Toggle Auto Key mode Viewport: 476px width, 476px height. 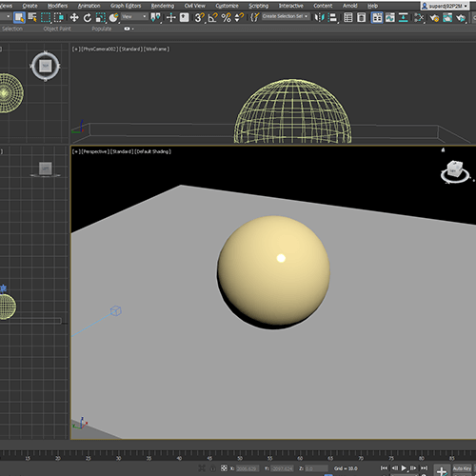click(x=462, y=468)
